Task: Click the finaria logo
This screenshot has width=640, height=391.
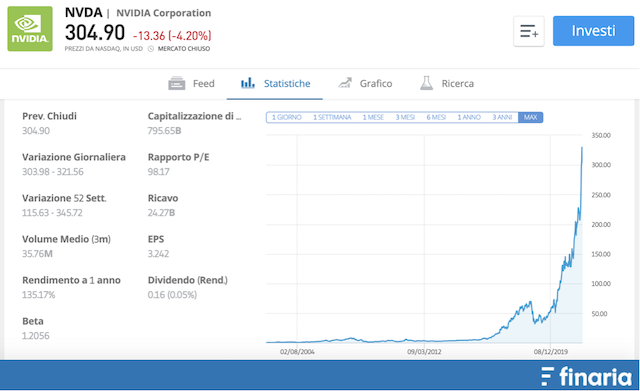Action: pos(586,376)
